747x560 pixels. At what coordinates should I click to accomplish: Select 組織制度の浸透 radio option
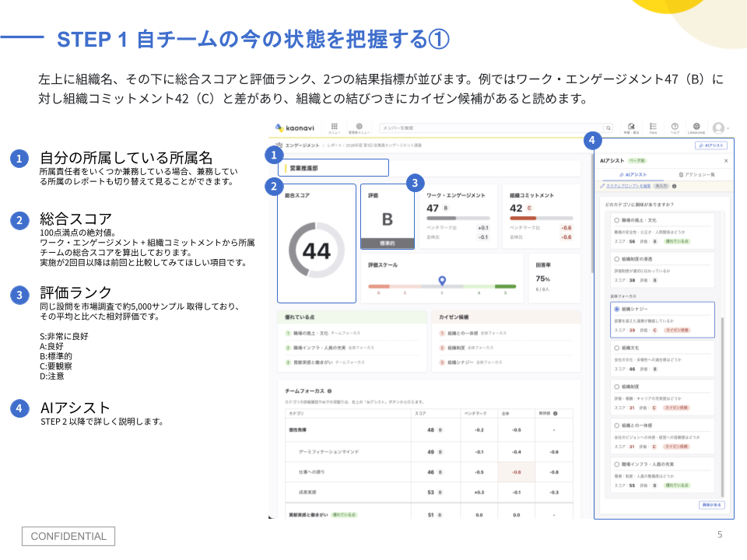point(616,259)
